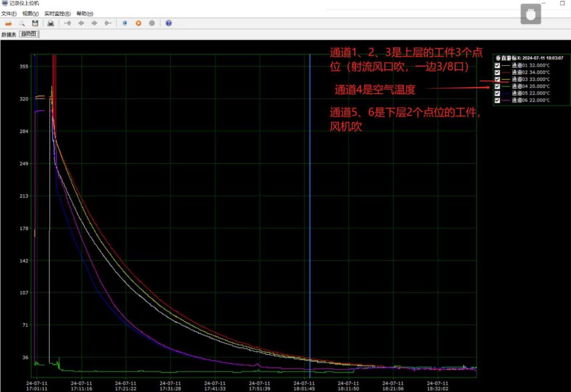Open the 帮助(H) menu

click(85, 13)
